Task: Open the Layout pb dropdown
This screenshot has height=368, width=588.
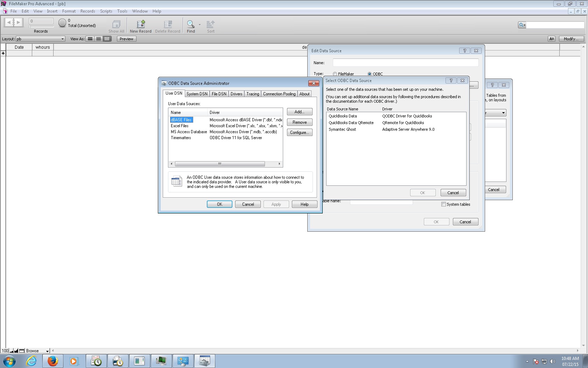Action: pos(41,39)
